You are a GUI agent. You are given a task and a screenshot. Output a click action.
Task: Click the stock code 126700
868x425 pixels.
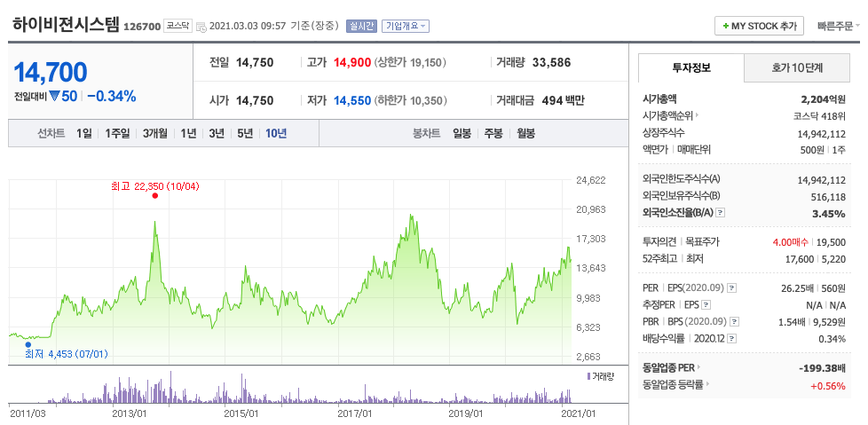[x=142, y=27]
